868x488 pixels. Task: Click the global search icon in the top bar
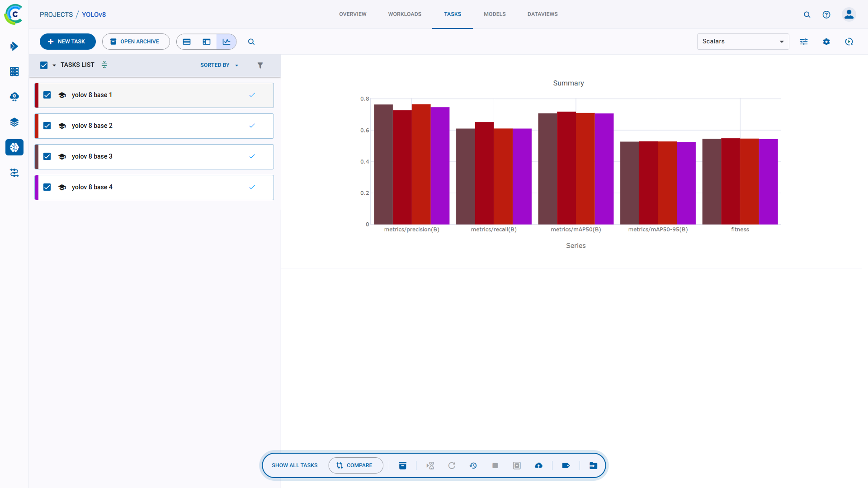click(807, 14)
